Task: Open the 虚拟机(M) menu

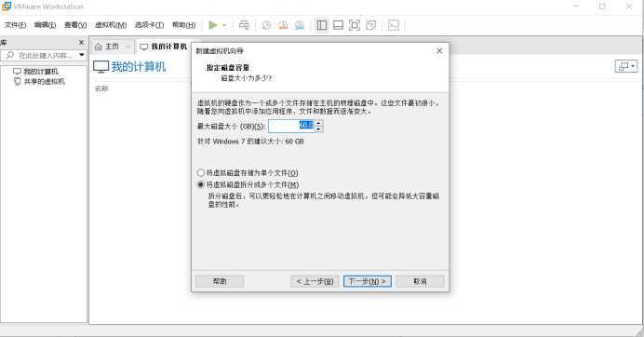Action: pos(111,25)
